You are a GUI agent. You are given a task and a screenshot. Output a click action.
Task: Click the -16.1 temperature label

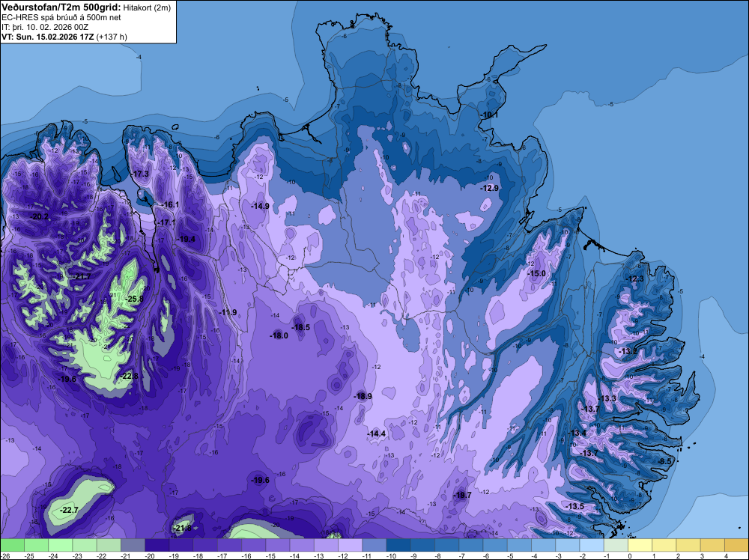pyautogui.click(x=171, y=205)
